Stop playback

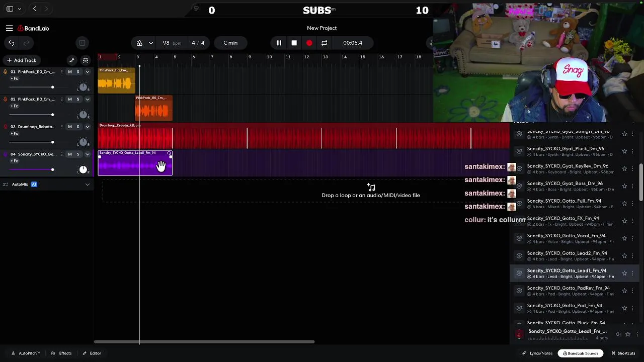pyautogui.click(x=294, y=43)
